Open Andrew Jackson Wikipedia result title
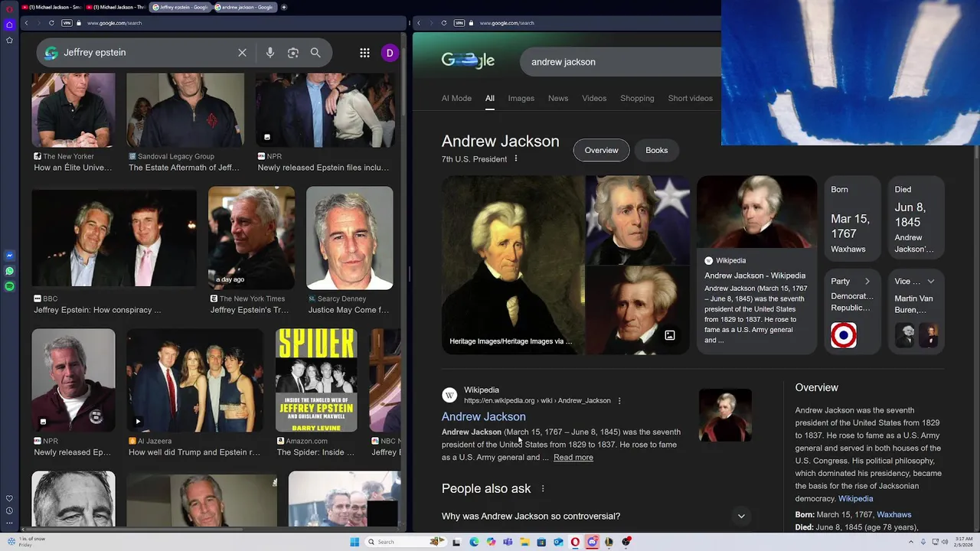This screenshot has width=980, height=551. [483, 416]
